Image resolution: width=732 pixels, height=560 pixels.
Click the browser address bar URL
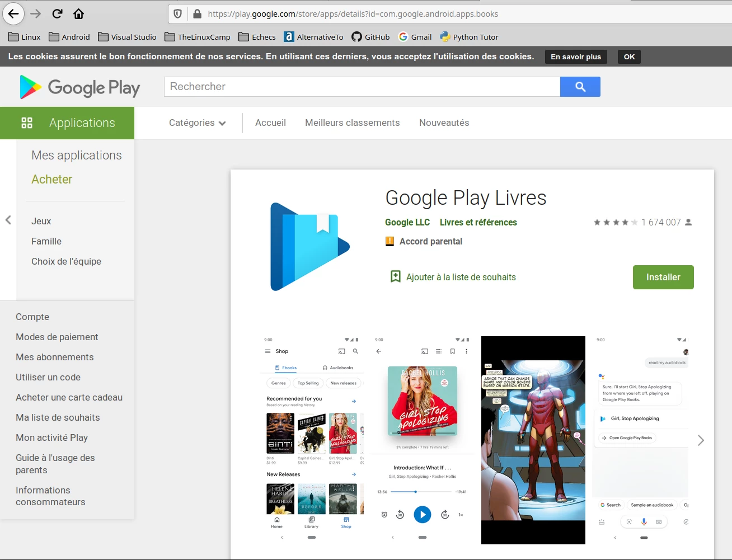[x=353, y=14]
